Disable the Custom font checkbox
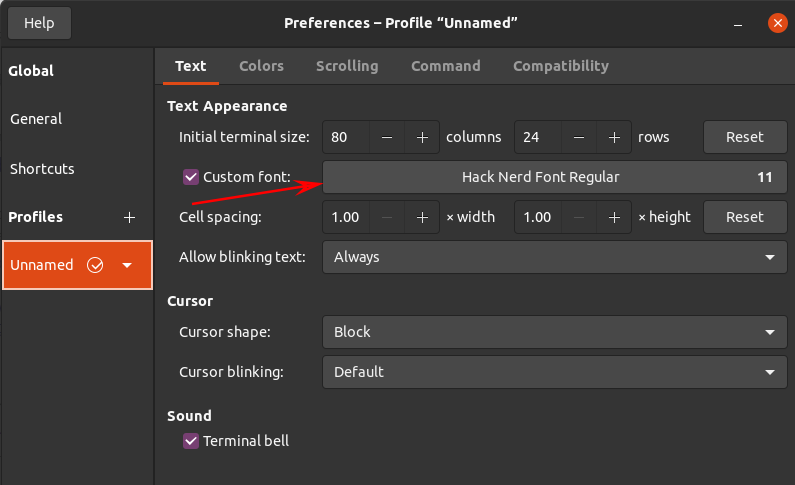Viewport: 795px width, 485px height. pos(191,177)
